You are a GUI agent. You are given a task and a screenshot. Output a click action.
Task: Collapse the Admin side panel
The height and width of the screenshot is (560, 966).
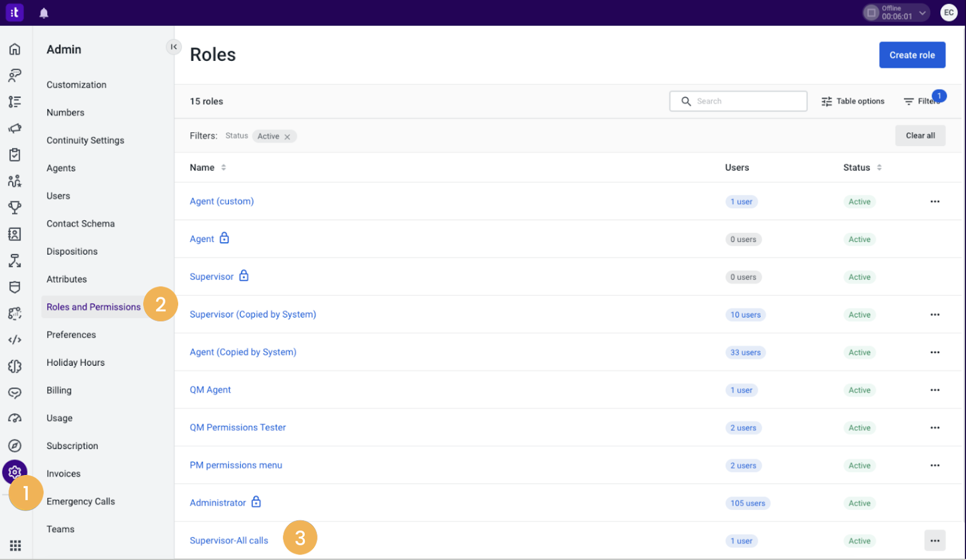tap(174, 46)
